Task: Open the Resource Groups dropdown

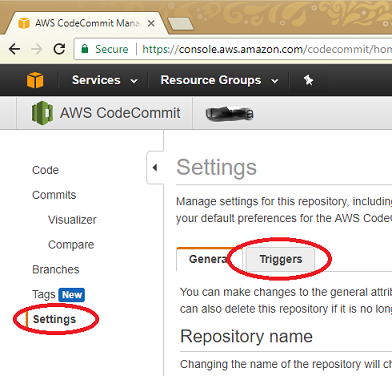Action: pos(219,80)
